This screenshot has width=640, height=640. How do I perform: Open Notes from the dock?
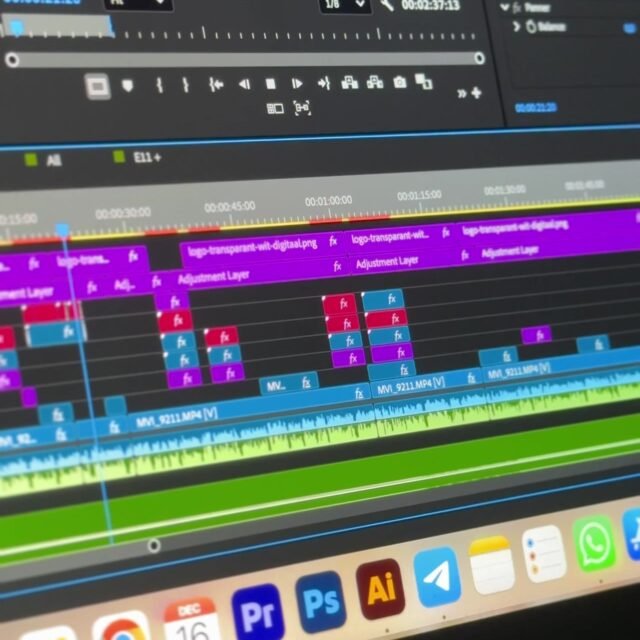point(492,565)
